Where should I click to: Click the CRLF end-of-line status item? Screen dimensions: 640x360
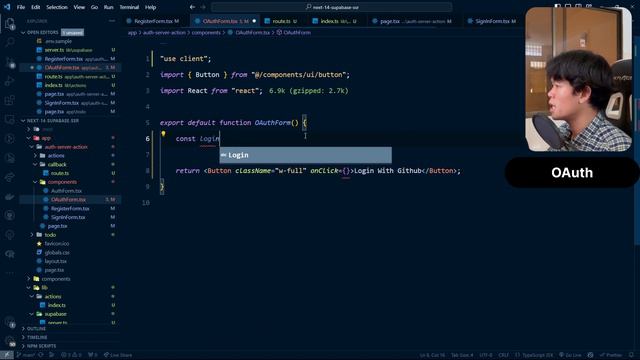click(x=503, y=355)
